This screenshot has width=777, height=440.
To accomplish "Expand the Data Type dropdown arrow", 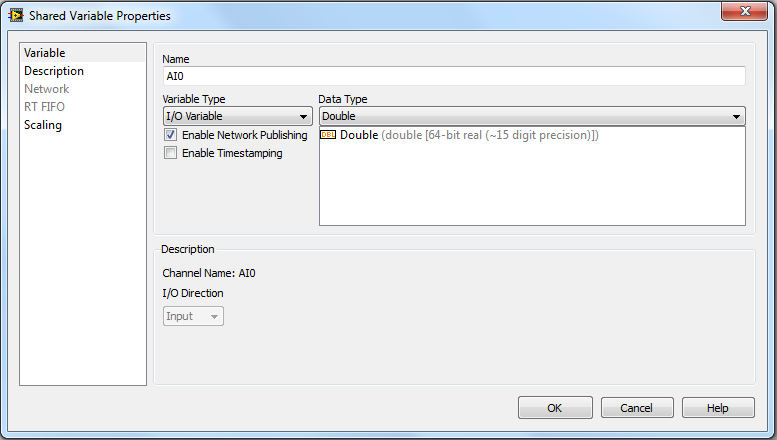I will point(736,117).
